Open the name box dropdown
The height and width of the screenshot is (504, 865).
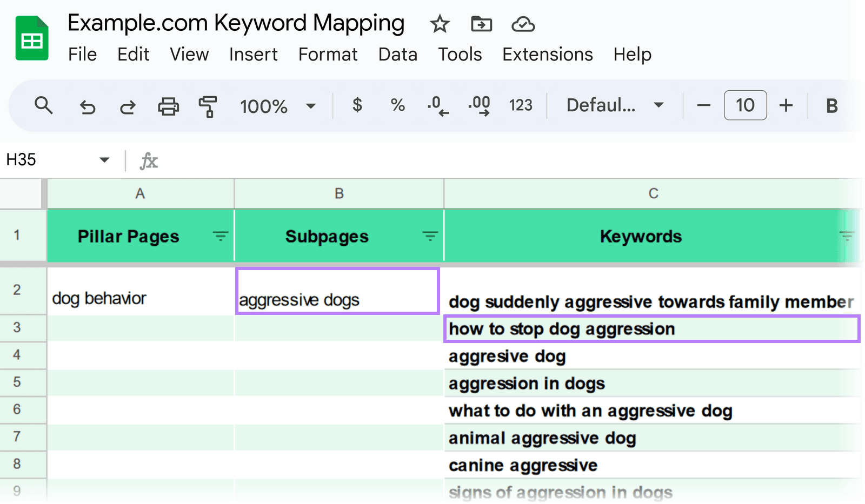point(104,160)
